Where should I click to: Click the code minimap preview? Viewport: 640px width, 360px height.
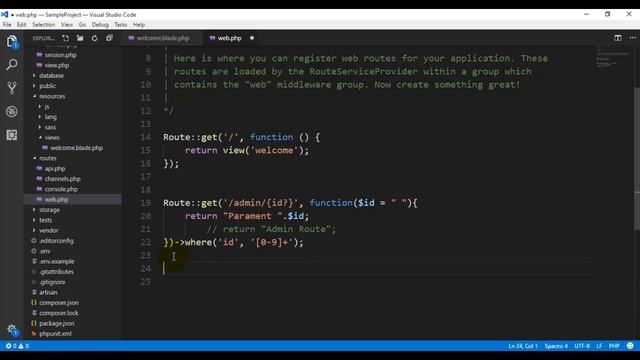point(613,57)
